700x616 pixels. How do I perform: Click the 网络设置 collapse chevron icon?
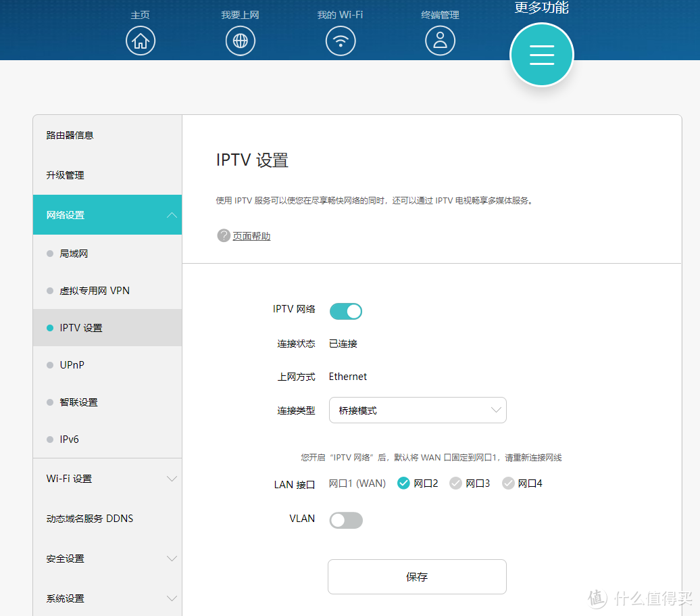click(172, 215)
